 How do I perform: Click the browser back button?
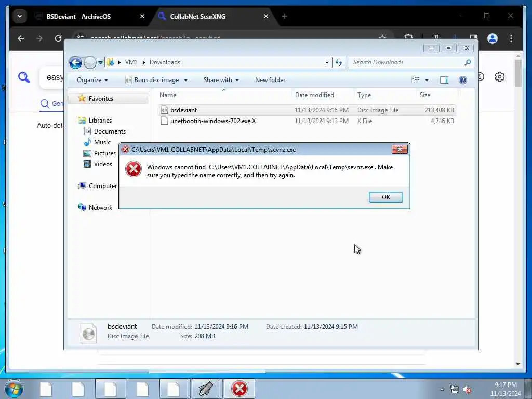[21, 38]
